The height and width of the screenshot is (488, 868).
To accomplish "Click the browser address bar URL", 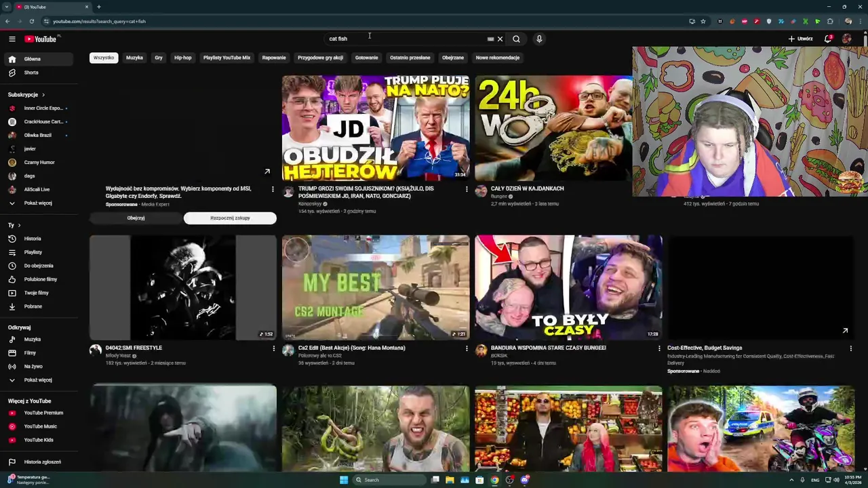I will 99,21.
